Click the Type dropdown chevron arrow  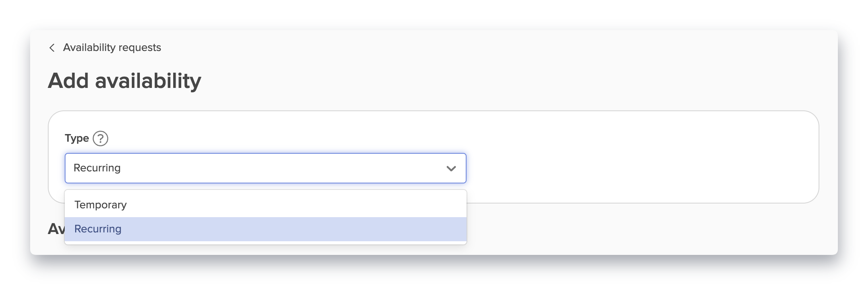(x=451, y=169)
